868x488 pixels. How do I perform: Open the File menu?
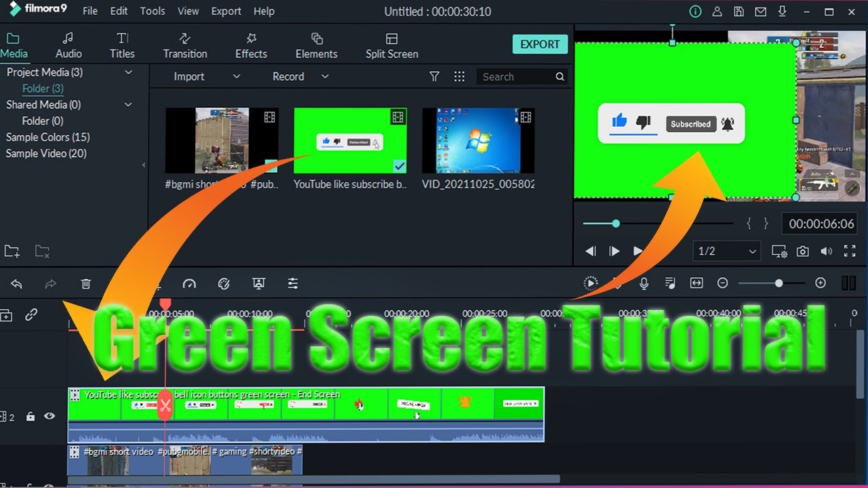(x=90, y=12)
